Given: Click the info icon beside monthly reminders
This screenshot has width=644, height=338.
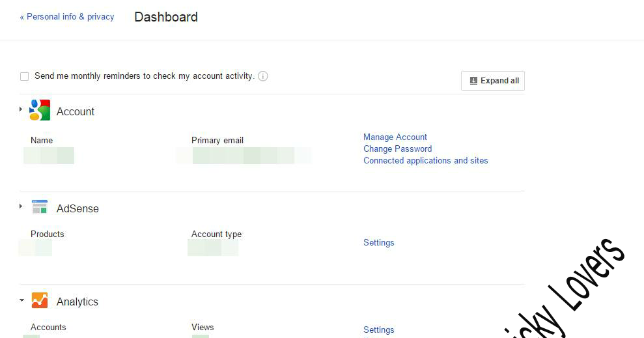Looking at the screenshot, I should click(263, 76).
